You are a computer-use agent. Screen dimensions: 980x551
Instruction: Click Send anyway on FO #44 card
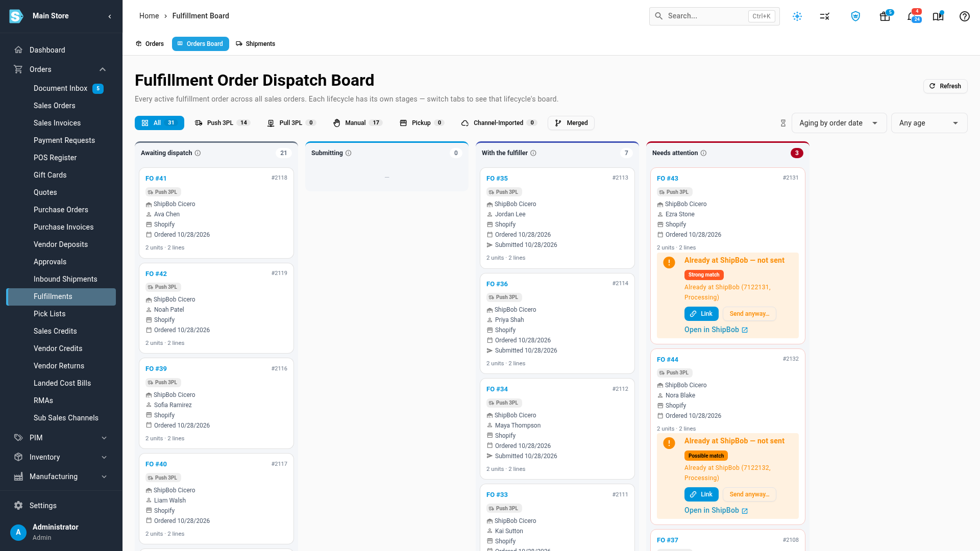(749, 494)
